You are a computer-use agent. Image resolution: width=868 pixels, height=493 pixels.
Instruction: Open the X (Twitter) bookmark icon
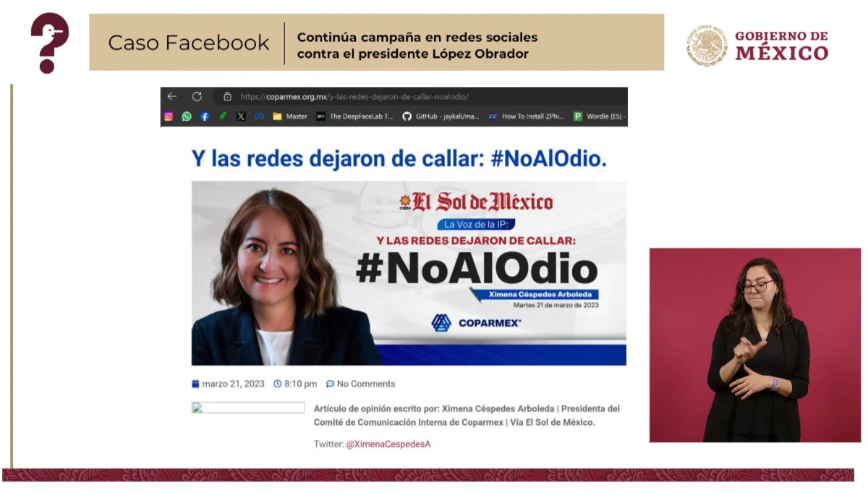[x=241, y=116]
